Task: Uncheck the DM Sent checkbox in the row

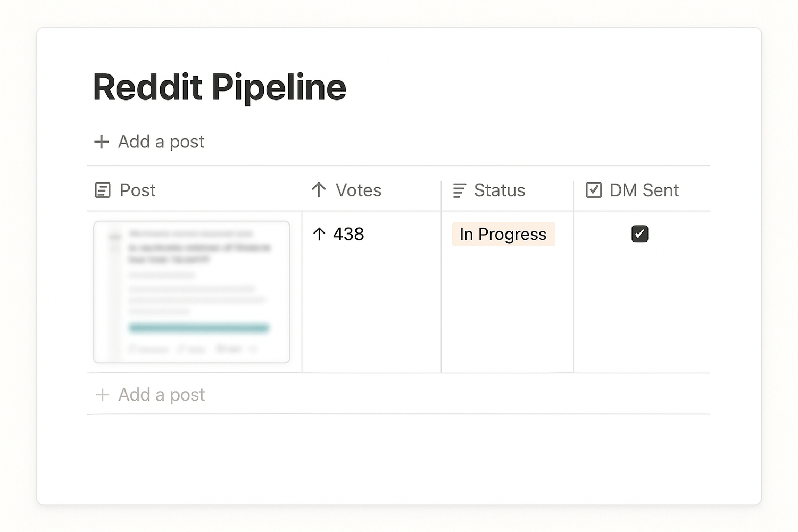Action: pos(639,234)
